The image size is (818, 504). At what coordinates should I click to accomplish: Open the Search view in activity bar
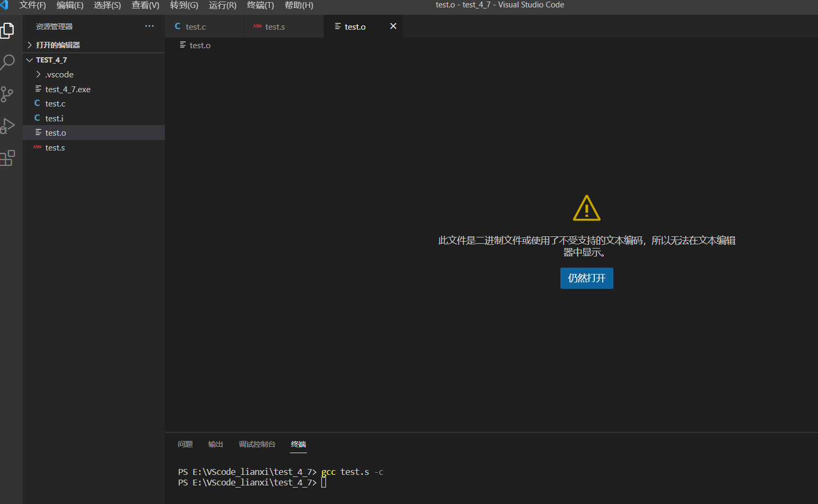(x=7, y=63)
